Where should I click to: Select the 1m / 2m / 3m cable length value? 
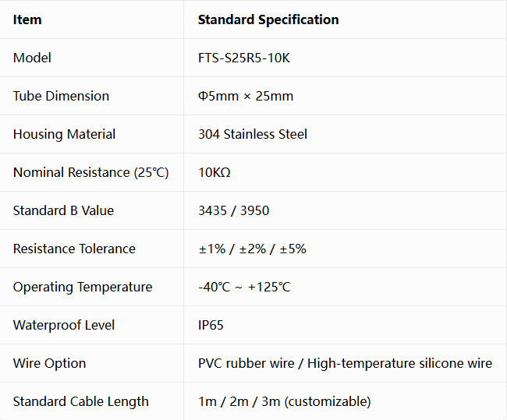[x=284, y=401]
